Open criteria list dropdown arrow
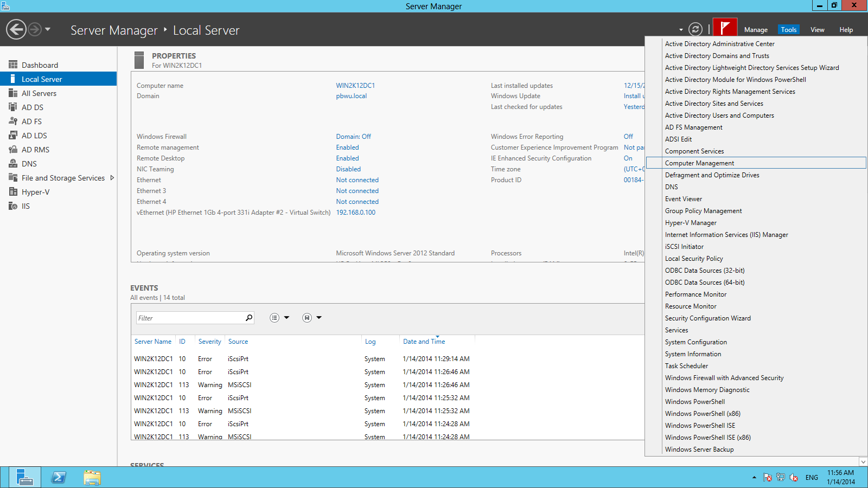The image size is (868, 488). point(287,318)
